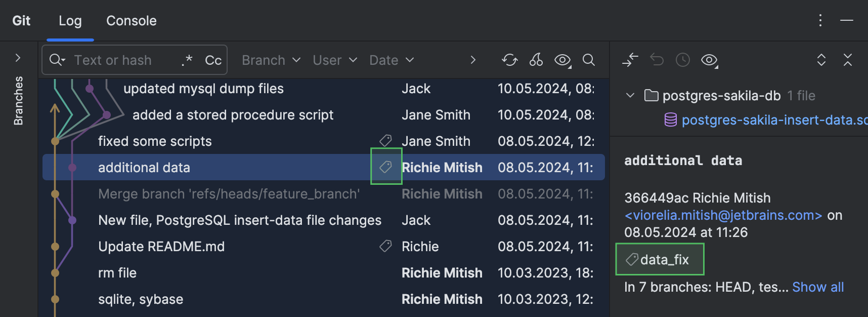The height and width of the screenshot is (317, 868).
Task: Select commit 'fixed some scripts'
Action: tap(155, 141)
